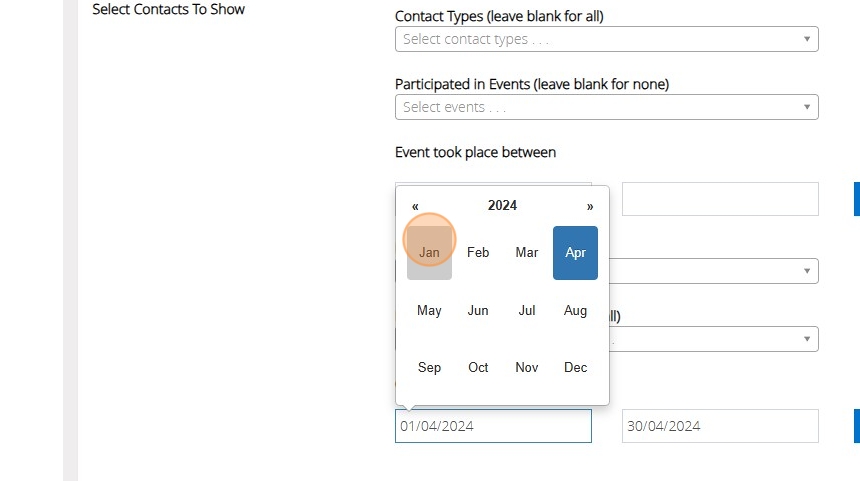860x481 pixels.
Task: Select Oct in the month picker
Action: [478, 368]
